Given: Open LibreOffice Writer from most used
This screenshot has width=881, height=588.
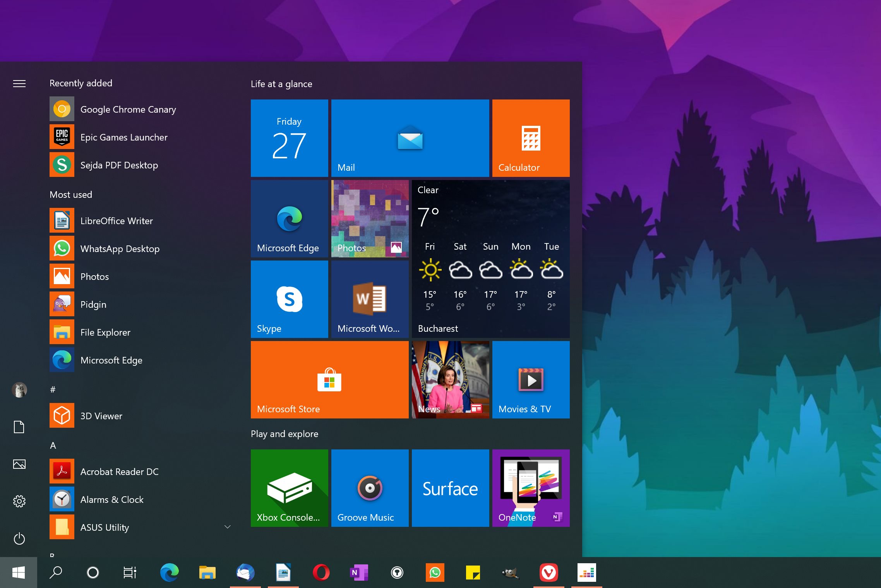Looking at the screenshot, I should pos(117,221).
